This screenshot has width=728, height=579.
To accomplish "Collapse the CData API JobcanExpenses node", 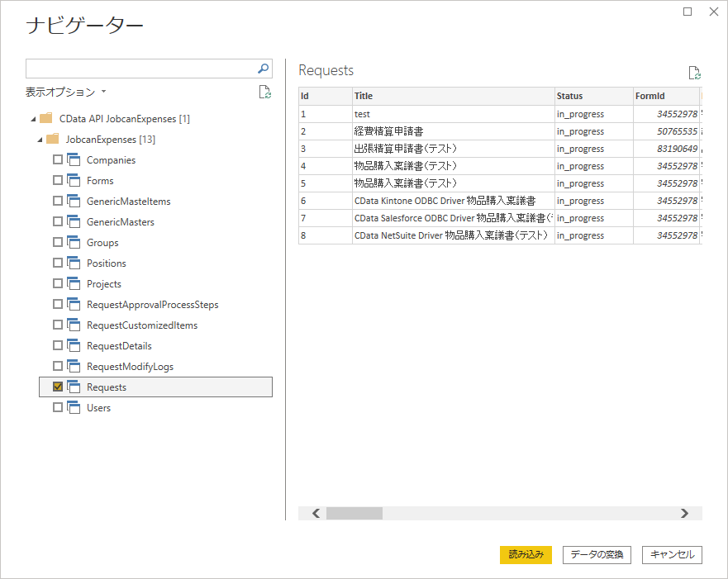I will point(33,119).
